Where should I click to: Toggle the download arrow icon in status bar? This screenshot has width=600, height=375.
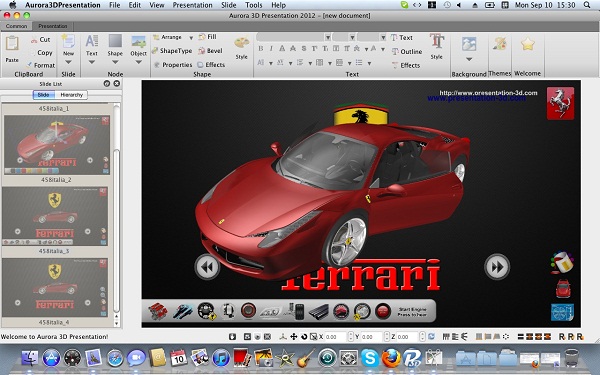[232, 336]
